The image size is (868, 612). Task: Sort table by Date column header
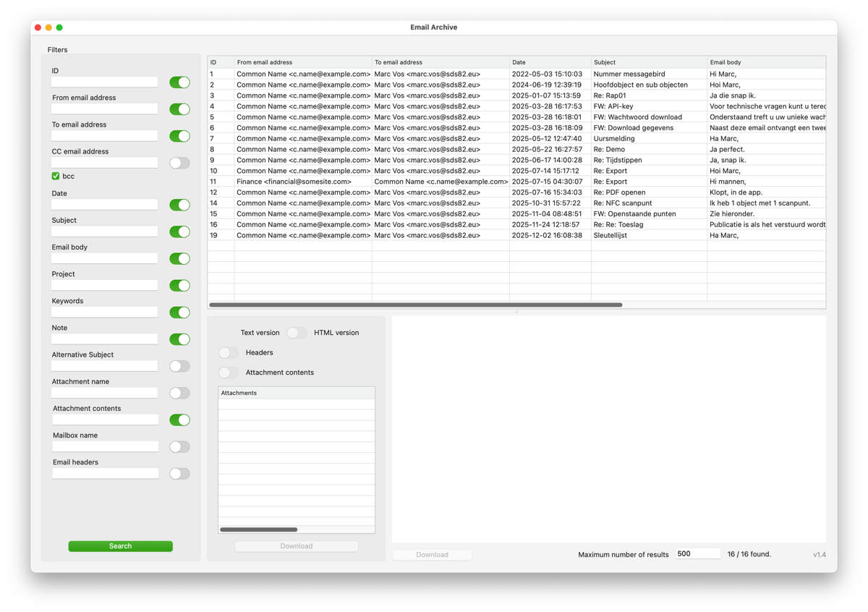[550, 62]
